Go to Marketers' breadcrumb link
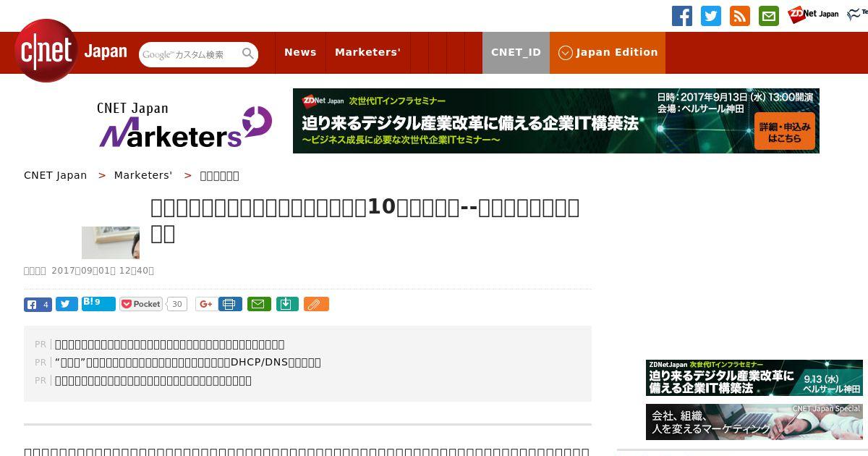The width and height of the screenshot is (868, 456). pyautogui.click(x=143, y=175)
